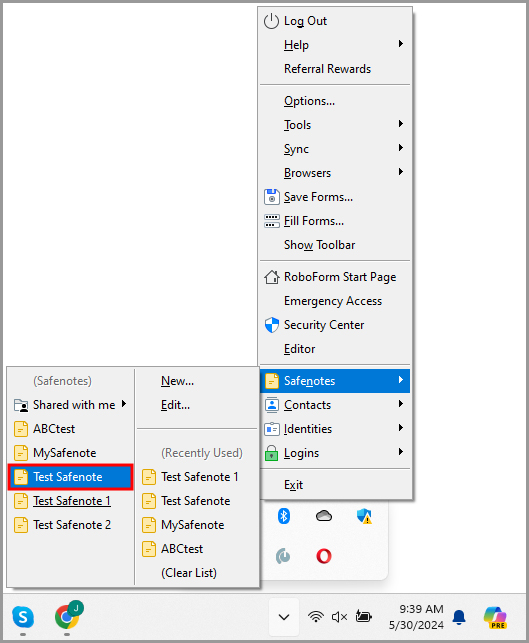Expand the Contacts submenu arrow

[401, 404]
